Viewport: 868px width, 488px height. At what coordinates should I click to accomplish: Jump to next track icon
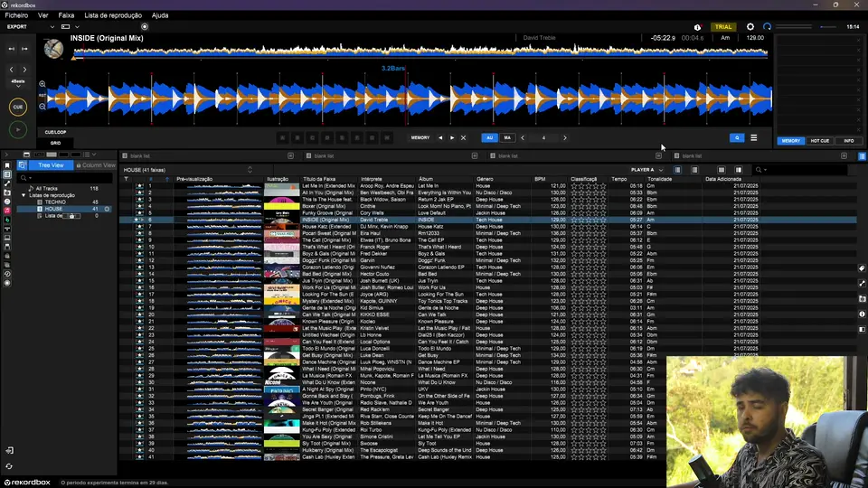pos(24,49)
